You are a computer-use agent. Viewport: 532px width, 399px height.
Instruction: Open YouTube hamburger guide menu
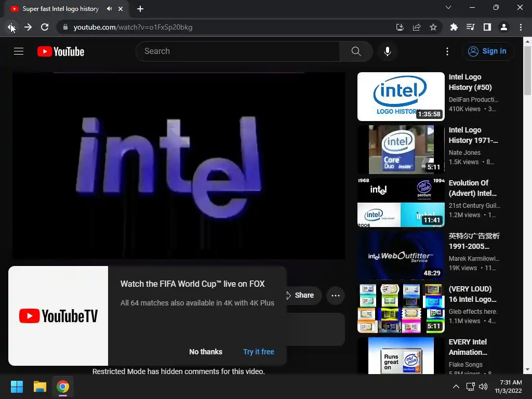19,51
